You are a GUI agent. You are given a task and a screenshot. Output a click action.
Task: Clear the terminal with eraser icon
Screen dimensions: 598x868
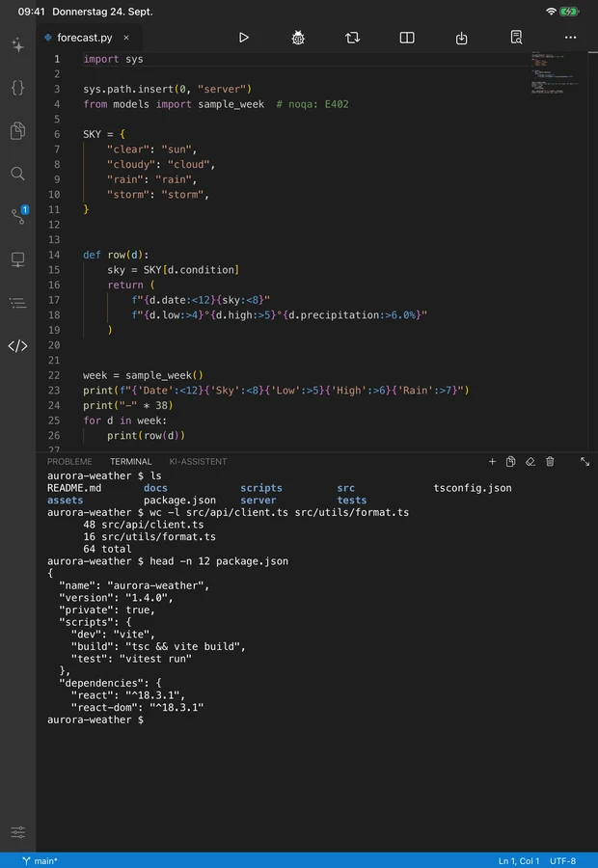tap(530, 462)
